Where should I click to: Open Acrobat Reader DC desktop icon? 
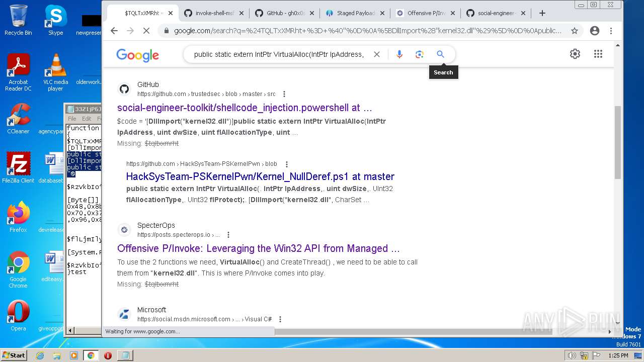18,72
